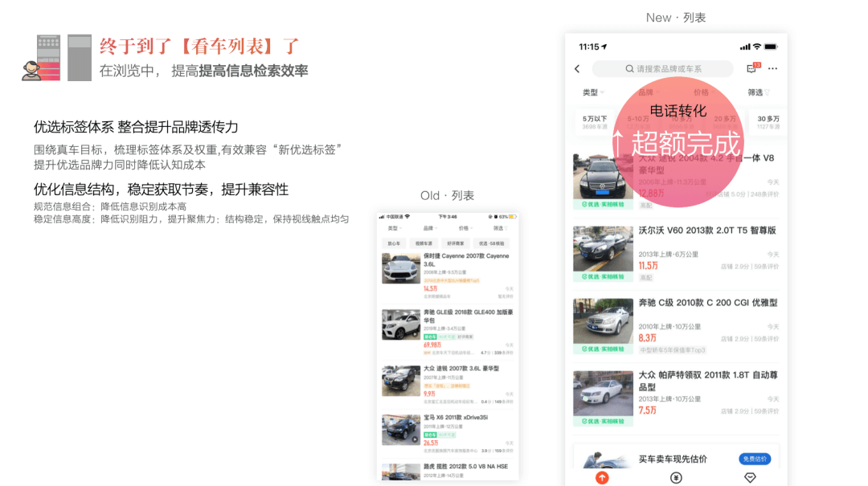
Task: Click search field 请搜索品牌或车系
Action: pyautogui.click(x=662, y=68)
